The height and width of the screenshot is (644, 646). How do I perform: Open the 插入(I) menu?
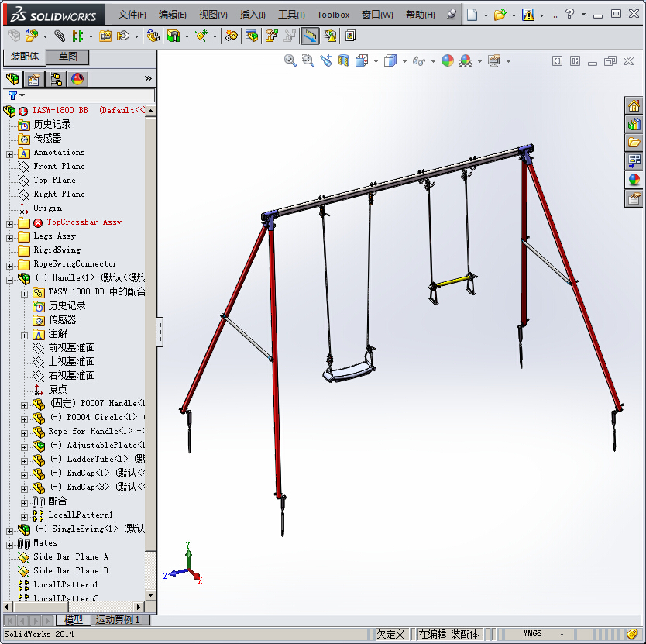pos(253,15)
